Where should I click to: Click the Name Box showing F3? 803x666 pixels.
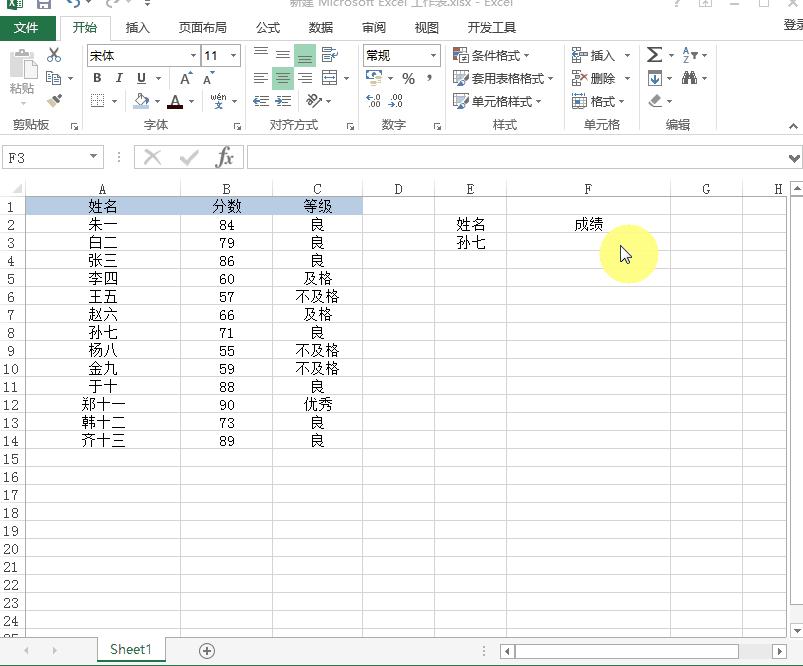pos(45,156)
